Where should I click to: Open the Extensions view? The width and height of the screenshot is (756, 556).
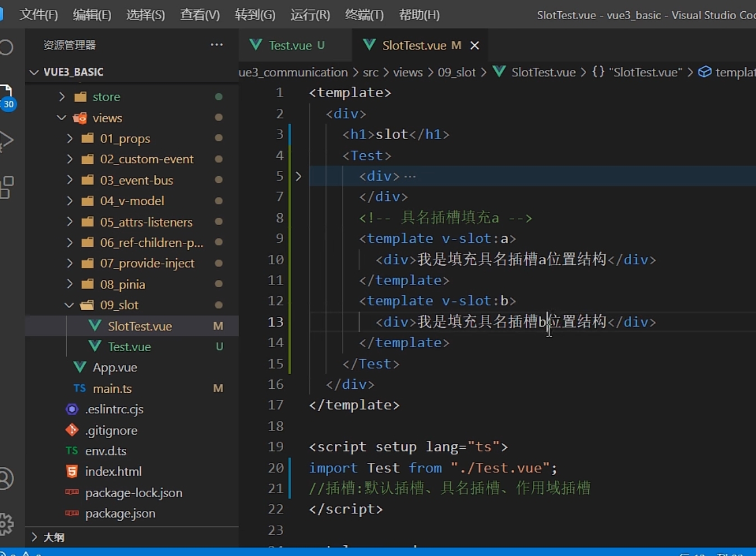coord(6,187)
